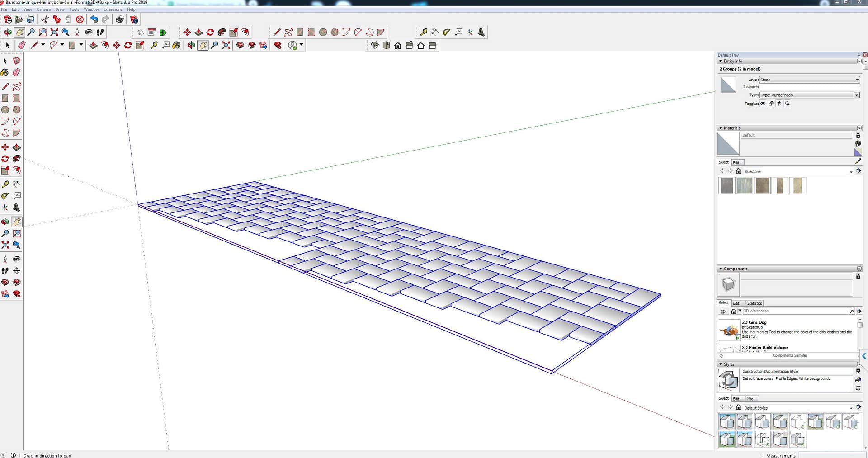868x458 pixels.
Task: Toggle the lock icon in Entity Info
Action: [771, 104]
